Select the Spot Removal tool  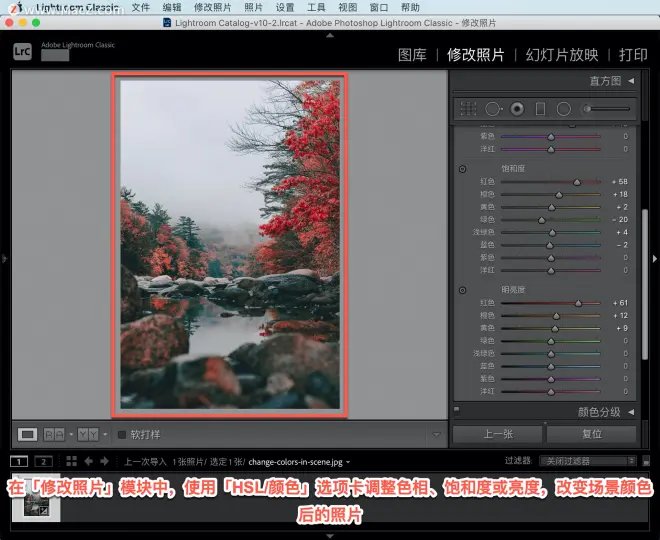click(493, 109)
